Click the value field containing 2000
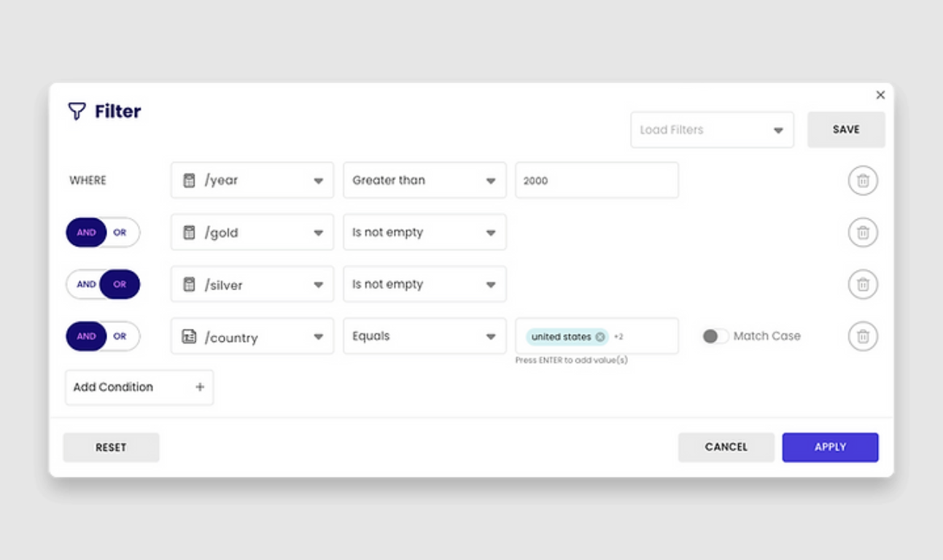943x560 pixels. click(597, 180)
